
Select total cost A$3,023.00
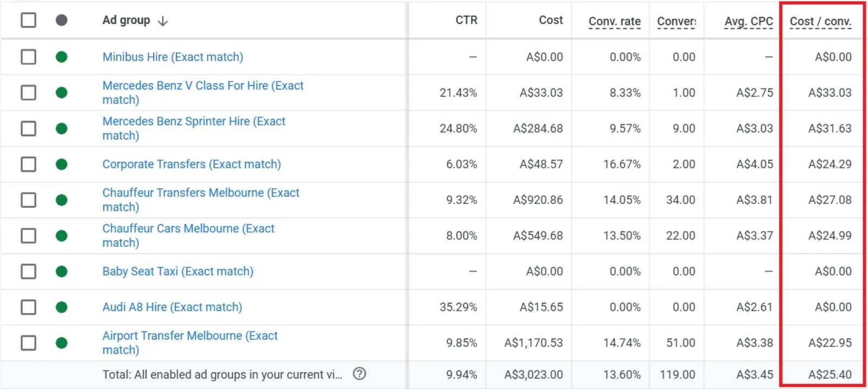pyautogui.click(x=534, y=374)
